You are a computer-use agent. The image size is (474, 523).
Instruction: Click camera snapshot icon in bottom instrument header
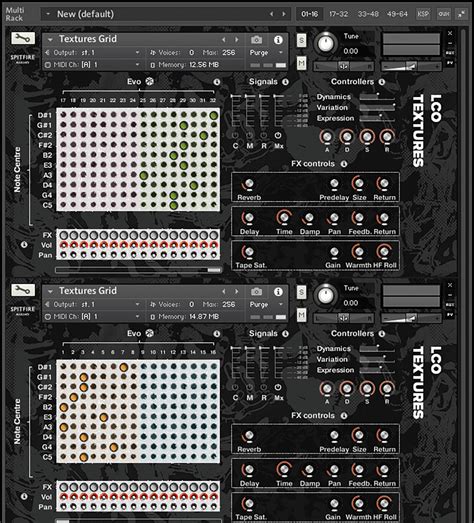(x=256, y=292)
